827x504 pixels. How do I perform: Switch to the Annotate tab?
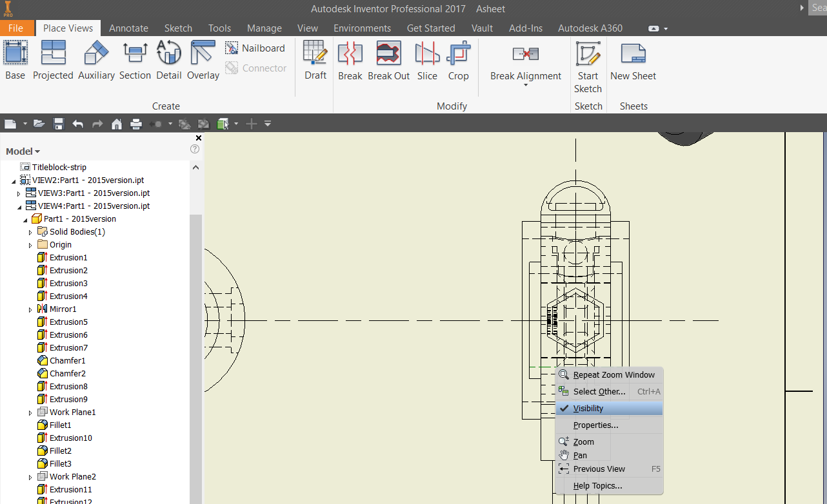[128, 28]
